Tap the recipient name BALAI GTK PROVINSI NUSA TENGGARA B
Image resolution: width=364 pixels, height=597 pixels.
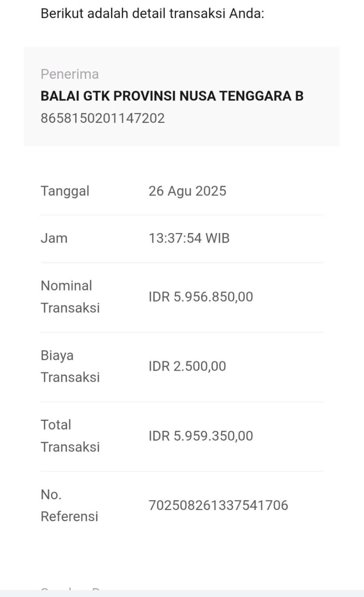pyautogui.click(x=172, y=96)
